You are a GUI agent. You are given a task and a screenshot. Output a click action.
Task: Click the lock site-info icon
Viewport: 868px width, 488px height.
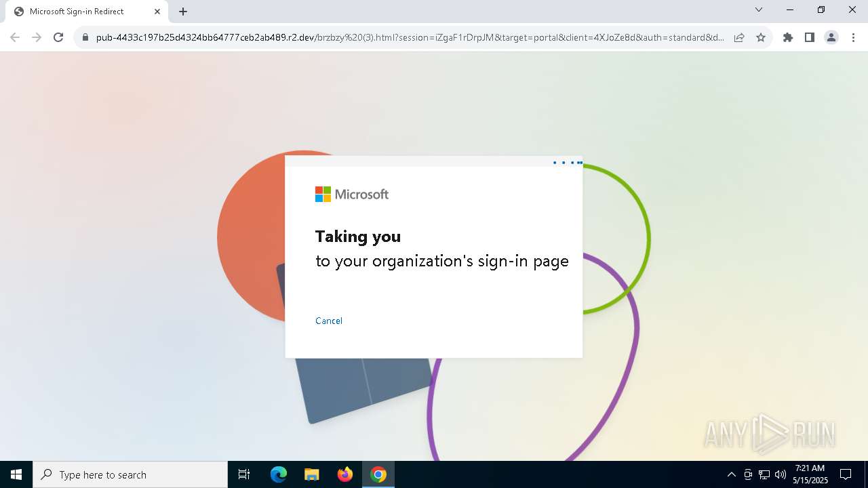coord(85,37)
